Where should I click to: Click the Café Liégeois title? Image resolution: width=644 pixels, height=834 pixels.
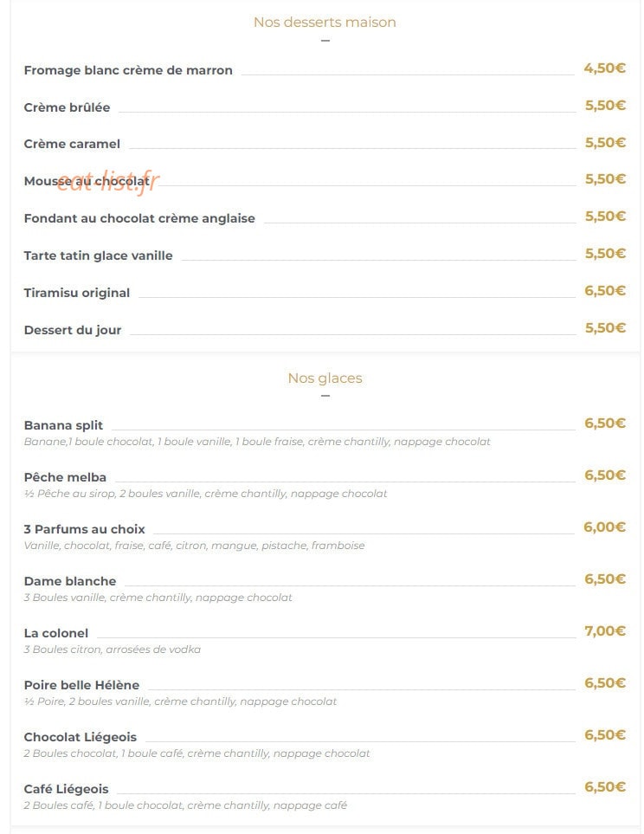tap(66, 789)
